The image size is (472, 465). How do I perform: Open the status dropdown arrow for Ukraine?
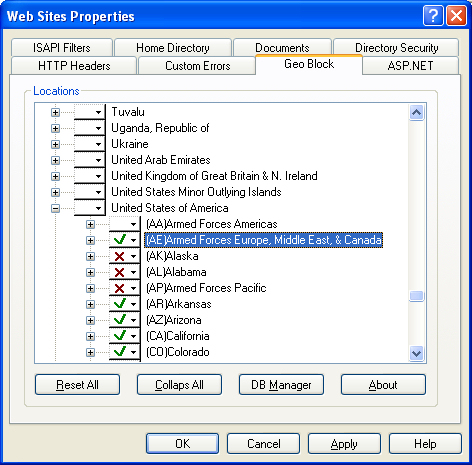98,144
